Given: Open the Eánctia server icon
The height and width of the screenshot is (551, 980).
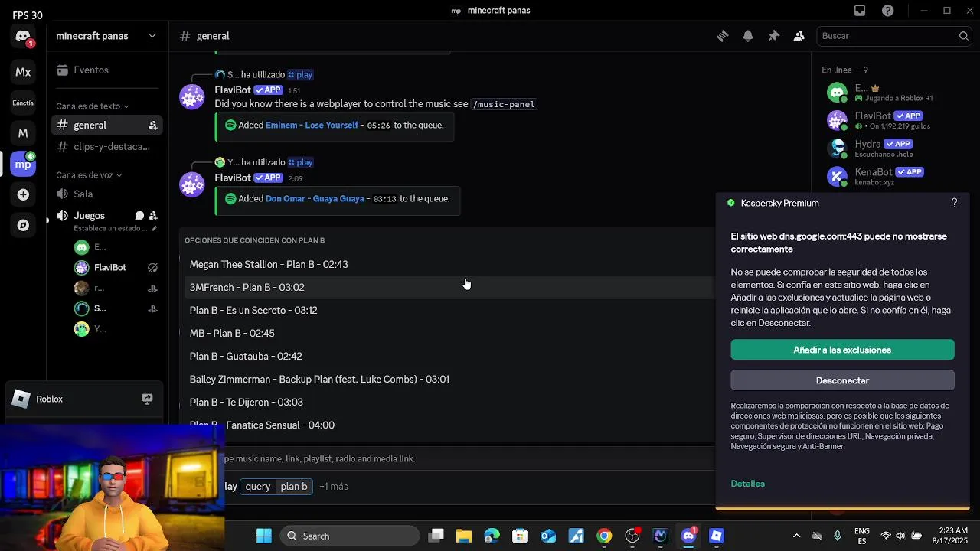Looking at the screenshot, I should 23,103.
